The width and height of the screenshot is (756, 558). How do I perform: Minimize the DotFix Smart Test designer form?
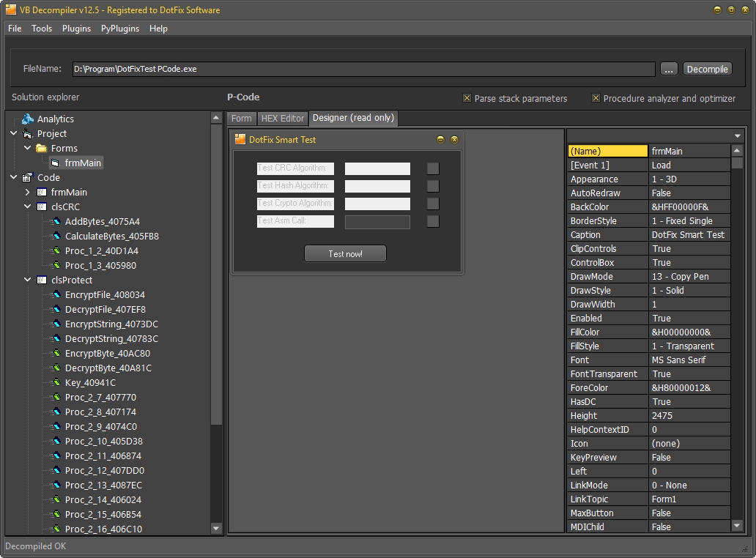(440, 139)
